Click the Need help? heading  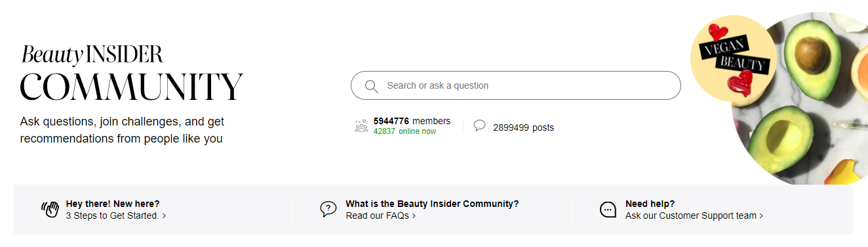tap(650, 204)
